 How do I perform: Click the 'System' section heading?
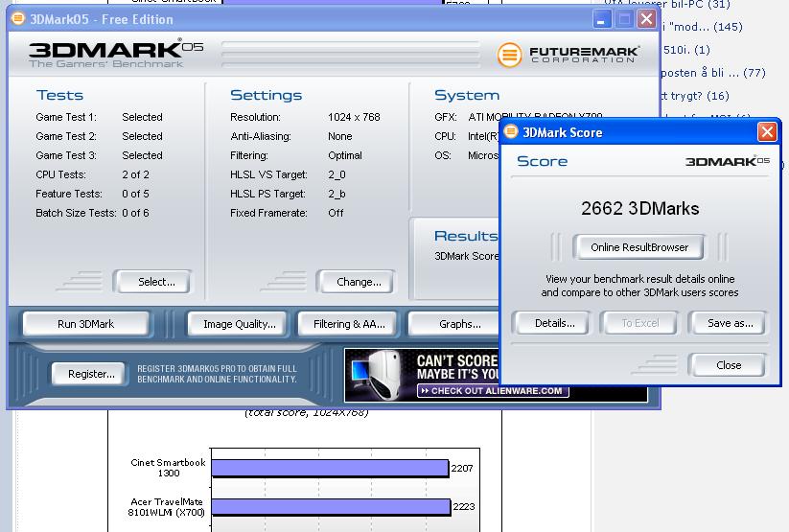[467, 95]
